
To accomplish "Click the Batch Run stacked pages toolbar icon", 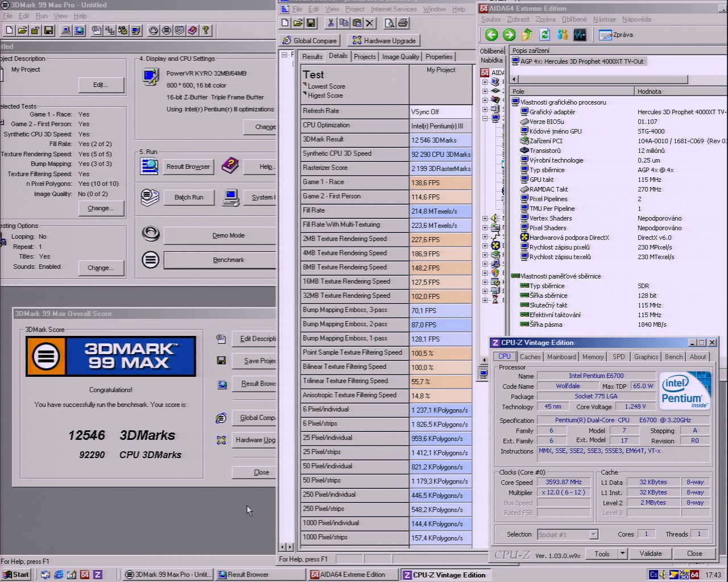I will tap(179, 30).
